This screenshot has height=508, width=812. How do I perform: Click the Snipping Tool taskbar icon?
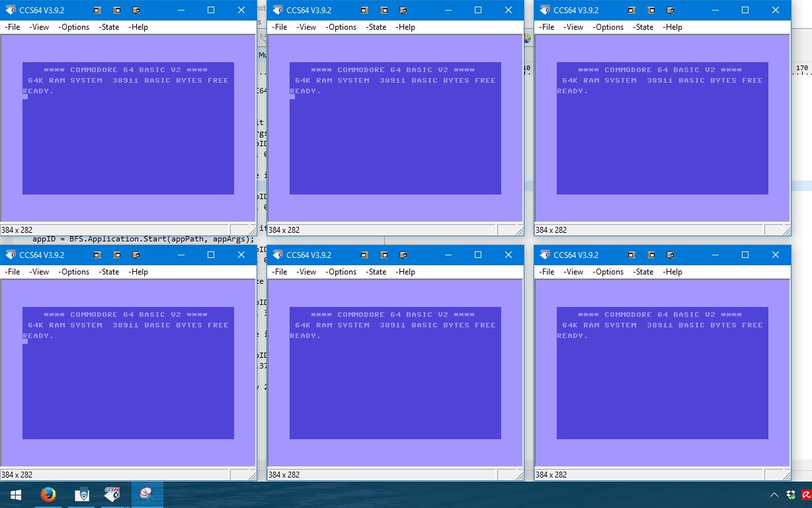(146, 494)
